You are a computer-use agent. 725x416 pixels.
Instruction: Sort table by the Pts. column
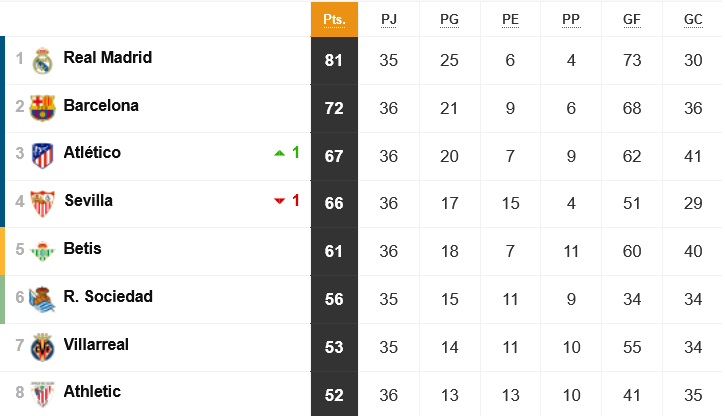334,19
